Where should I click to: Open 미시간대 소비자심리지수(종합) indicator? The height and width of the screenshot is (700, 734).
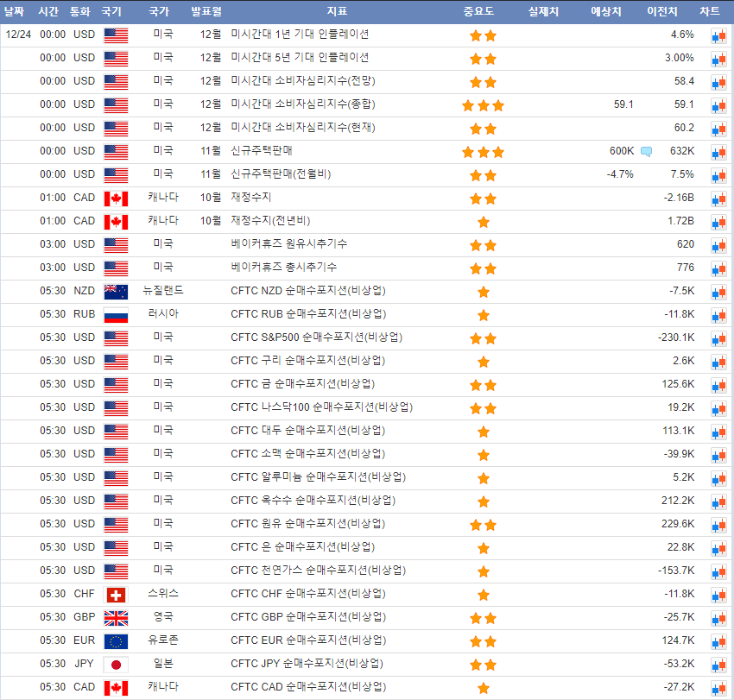(303, 104)
